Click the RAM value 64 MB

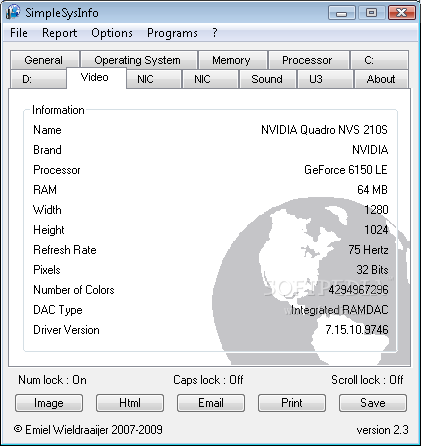click(x=372, y=190)
